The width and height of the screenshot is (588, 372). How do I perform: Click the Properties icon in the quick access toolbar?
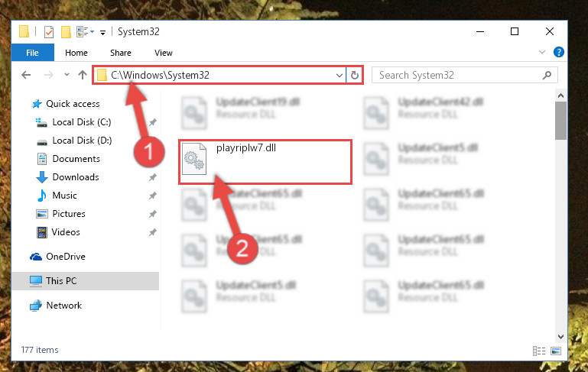[49, 32]
